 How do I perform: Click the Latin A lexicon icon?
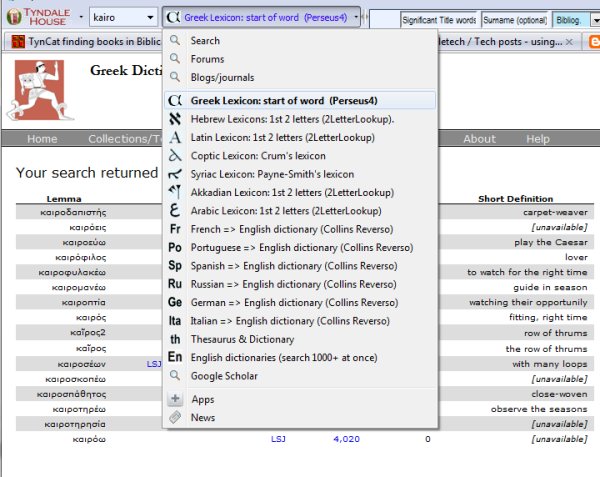click(x=175, y=137)
